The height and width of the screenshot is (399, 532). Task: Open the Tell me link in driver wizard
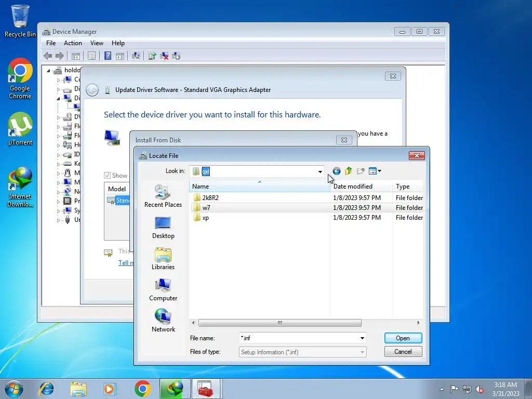(x=126, y=262)
